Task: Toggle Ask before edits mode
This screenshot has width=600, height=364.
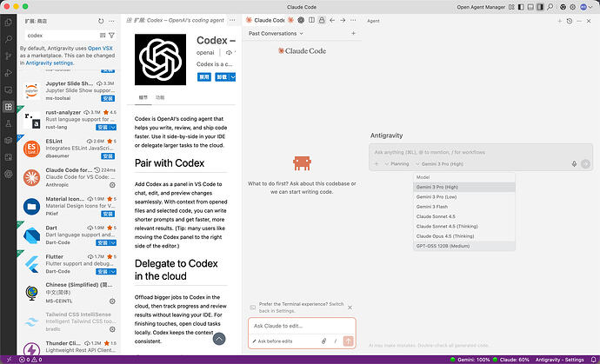Action: tap(272, 341)
